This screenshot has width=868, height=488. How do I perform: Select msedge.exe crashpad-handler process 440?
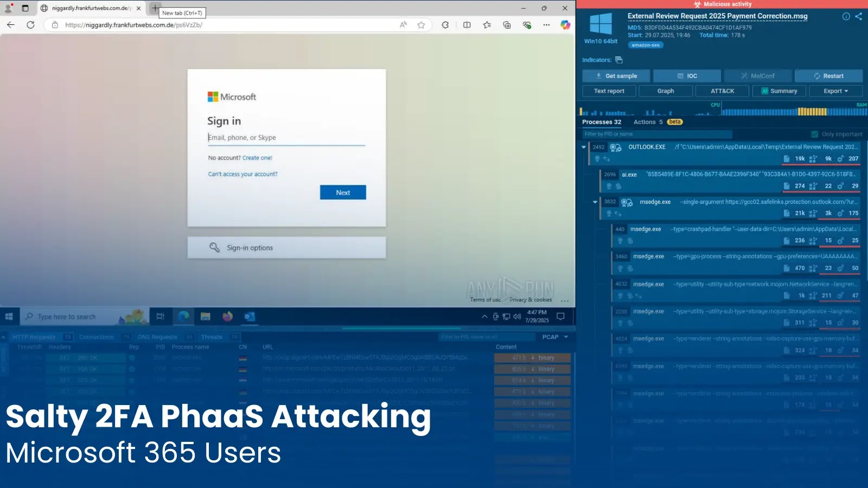[736, 235]
